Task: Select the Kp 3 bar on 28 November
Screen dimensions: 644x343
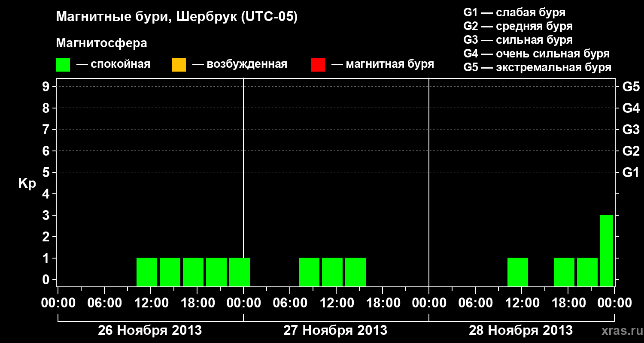Action: [607, 250]
